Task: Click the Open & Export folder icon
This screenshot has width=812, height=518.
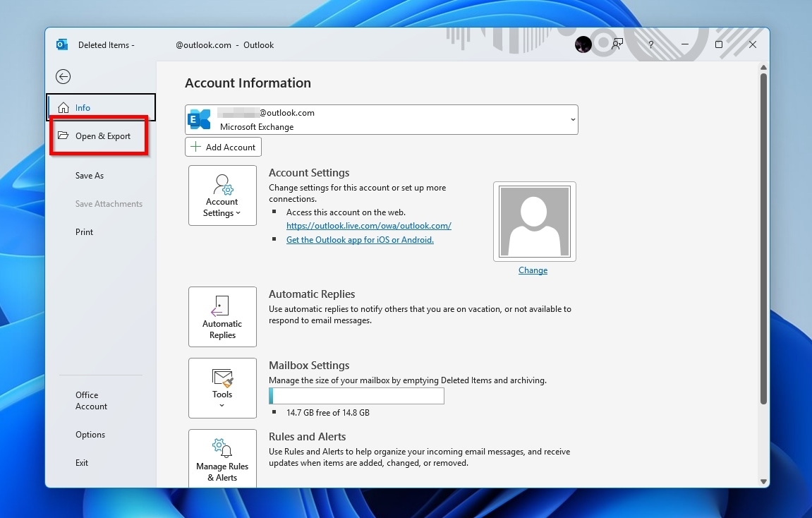Action: point(63,135)
